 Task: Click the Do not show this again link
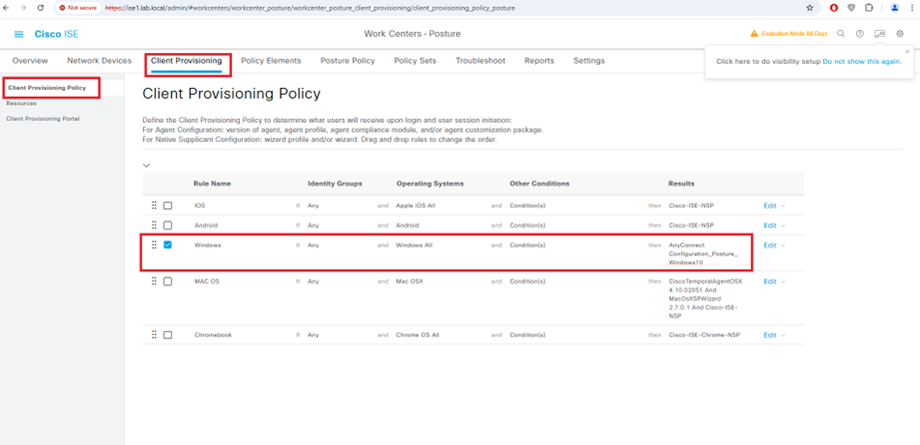[x=861, y=61]
